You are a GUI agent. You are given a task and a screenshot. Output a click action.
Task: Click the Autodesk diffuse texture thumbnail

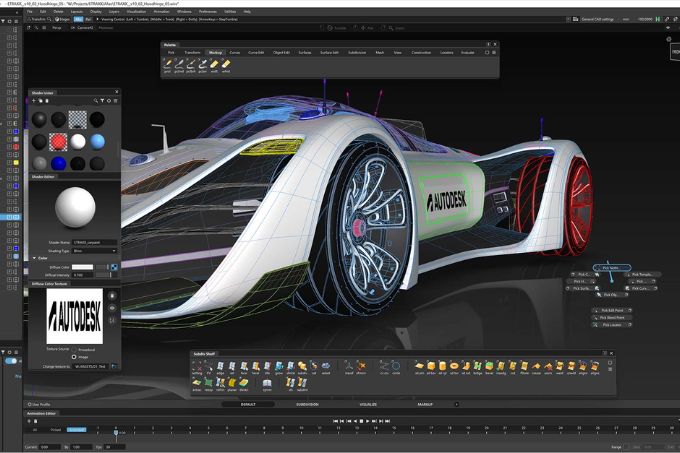coord(75,316)
